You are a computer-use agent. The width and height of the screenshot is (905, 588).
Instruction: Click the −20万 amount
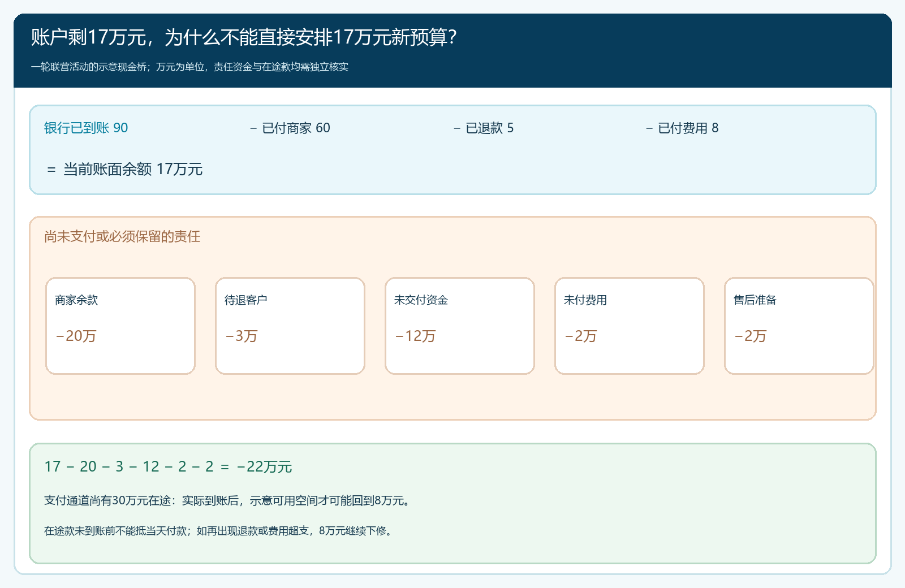tap(76, 336)
